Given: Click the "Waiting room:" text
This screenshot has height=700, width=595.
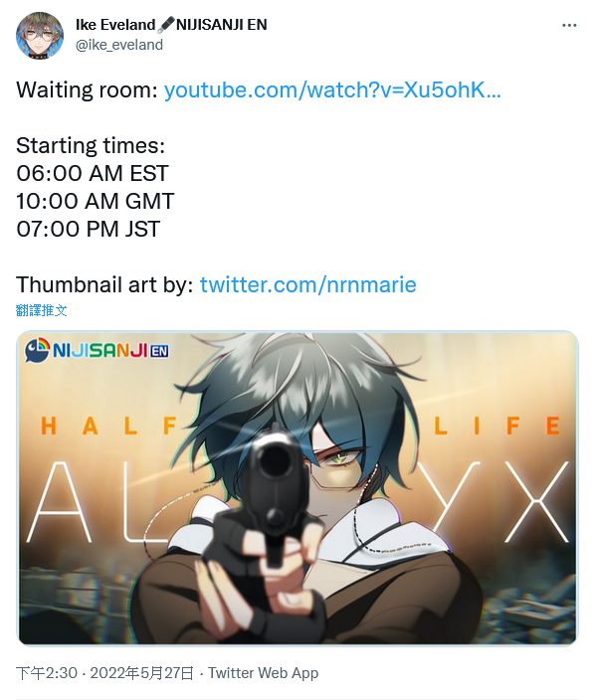Looking at the screenshot, I should point(88,90).
